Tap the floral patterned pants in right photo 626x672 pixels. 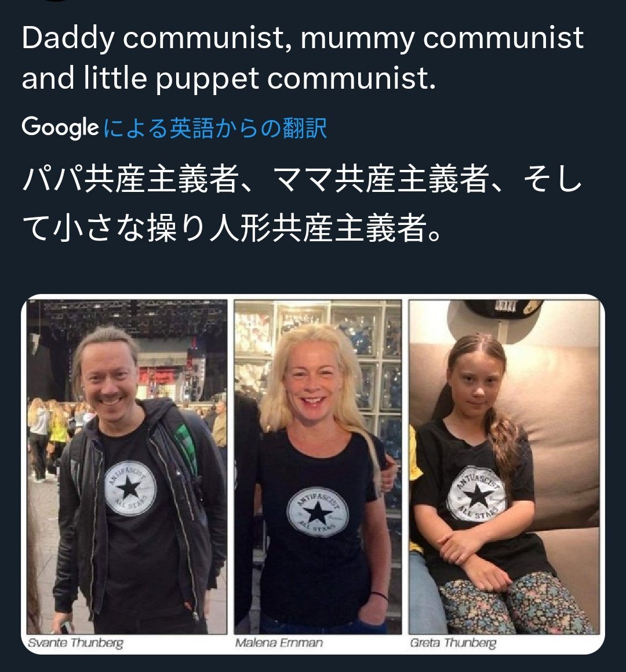click(x=512, y=604)
